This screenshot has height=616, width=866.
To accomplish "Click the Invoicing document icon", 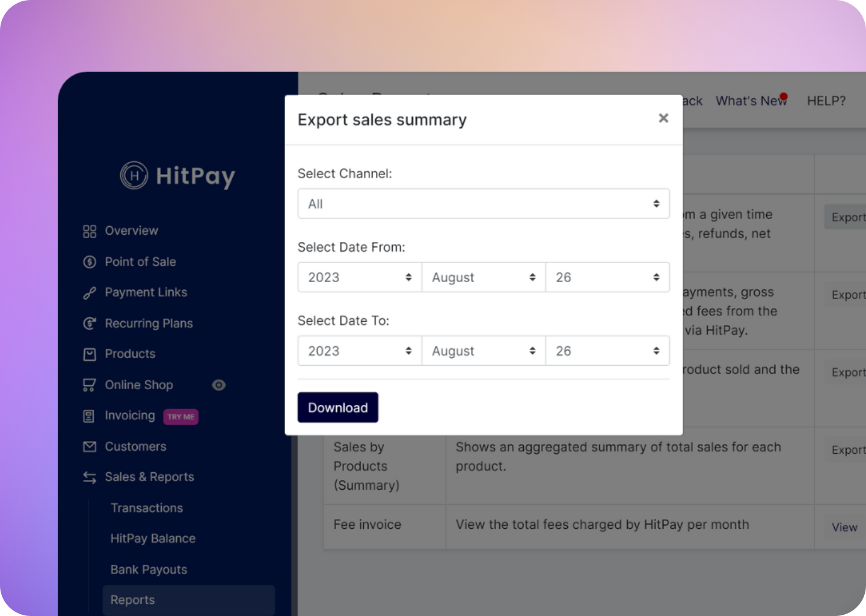I will tap(90, 416).
